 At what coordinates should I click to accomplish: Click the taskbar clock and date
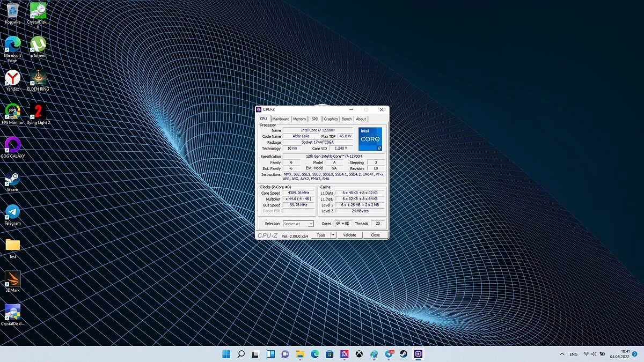click(x=620, y=354)
